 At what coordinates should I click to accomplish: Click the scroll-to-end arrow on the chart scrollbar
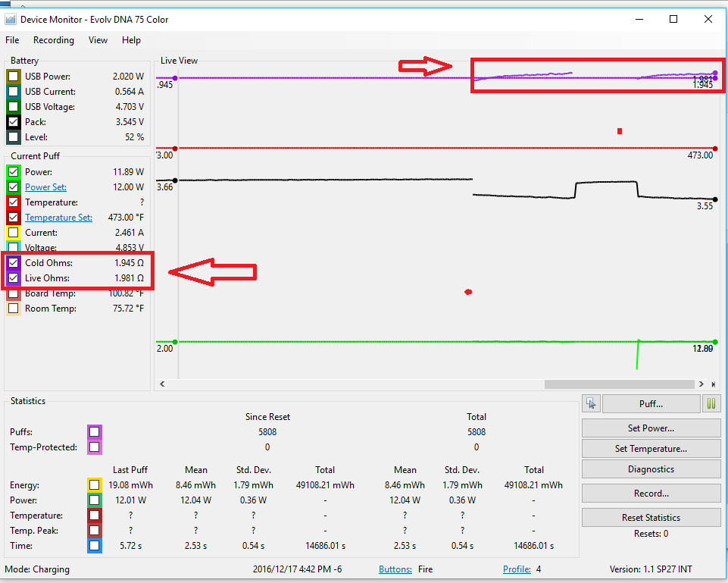[712, 384]
